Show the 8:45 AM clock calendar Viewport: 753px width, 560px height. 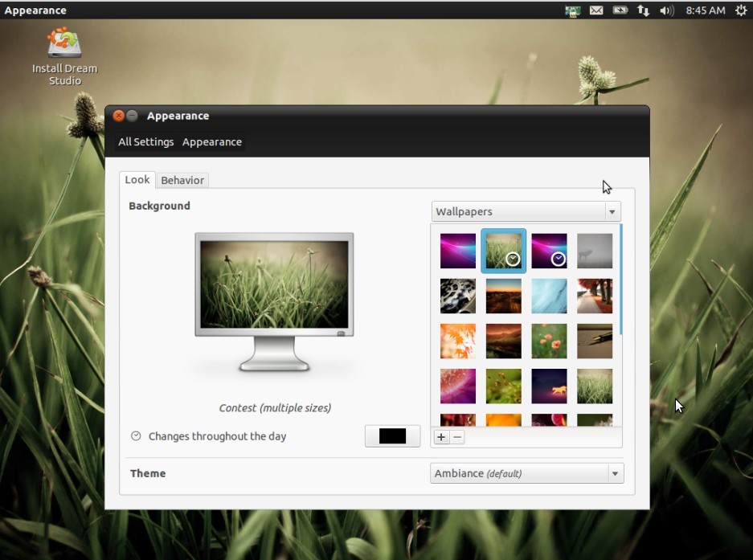coord(705,10)
